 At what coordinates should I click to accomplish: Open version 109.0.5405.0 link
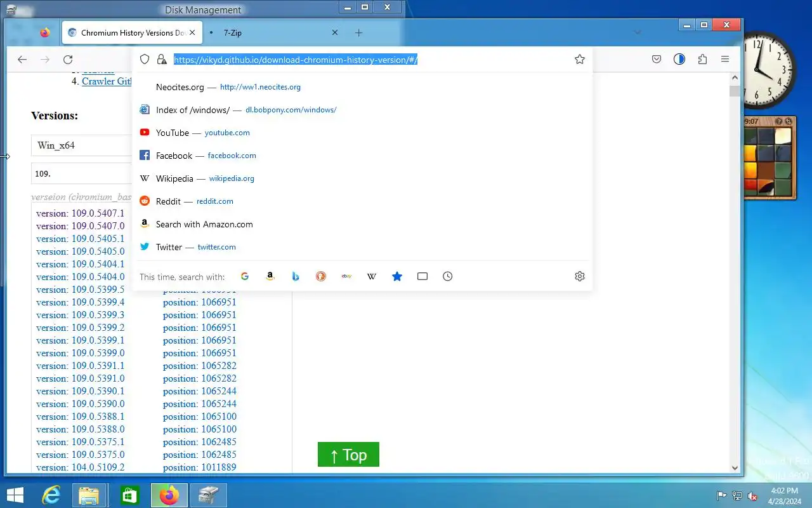(80, 251)
